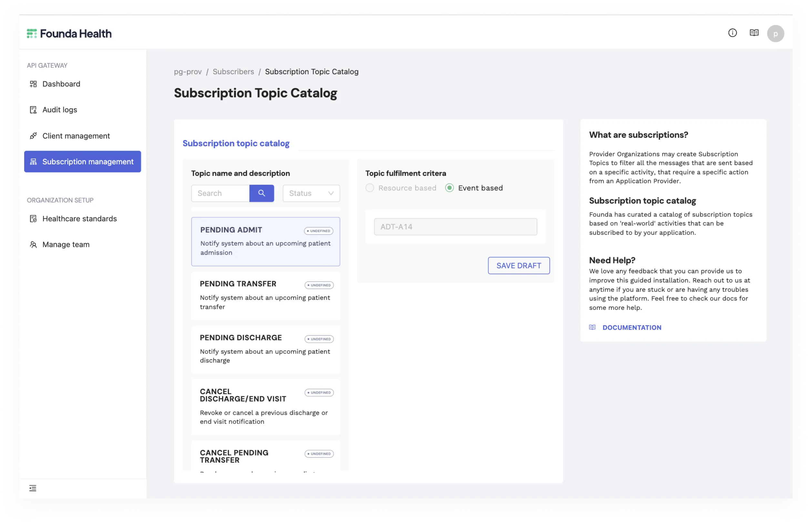
Task: Go to Subscribers in the breadcrumb
Action: 233,72
